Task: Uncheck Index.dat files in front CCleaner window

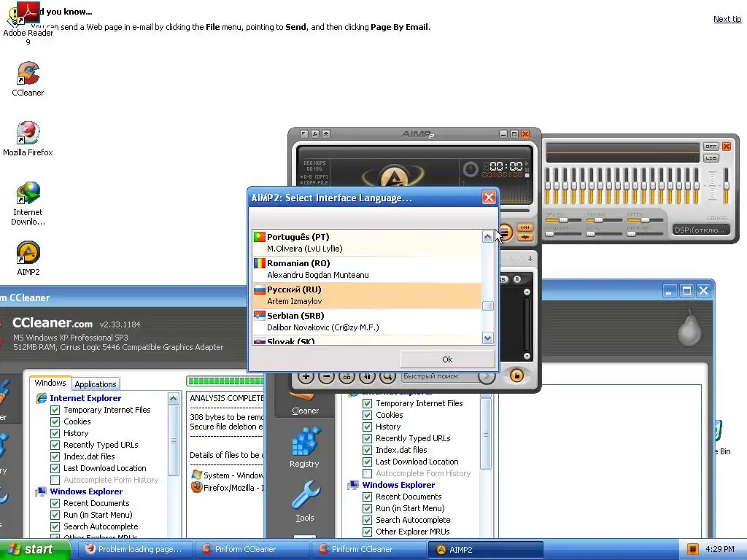Action: (368, 450)
